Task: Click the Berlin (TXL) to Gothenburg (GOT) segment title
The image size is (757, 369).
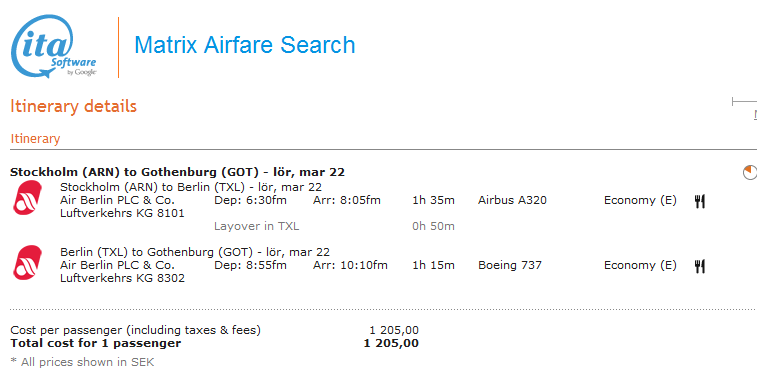Action: (195, 252)
